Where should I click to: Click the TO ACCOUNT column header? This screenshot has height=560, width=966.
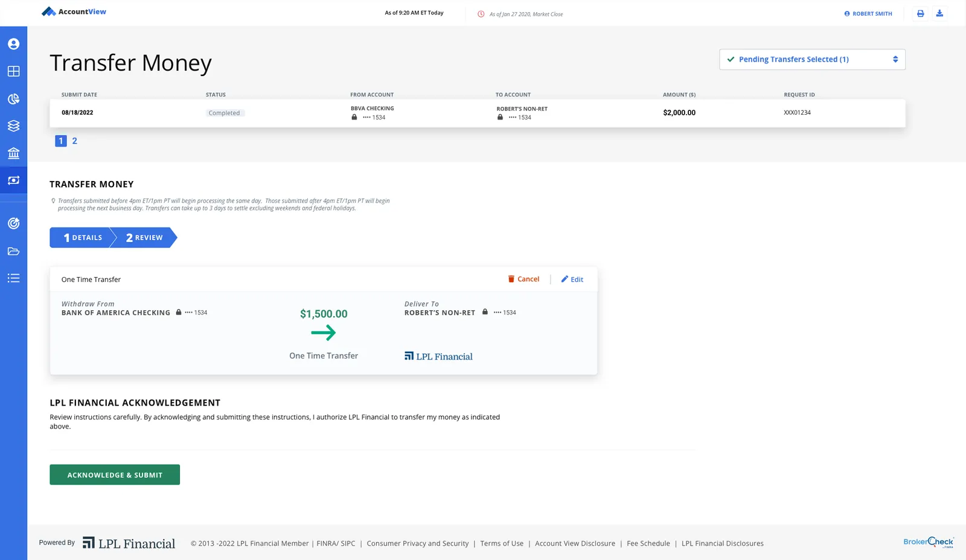513,95
